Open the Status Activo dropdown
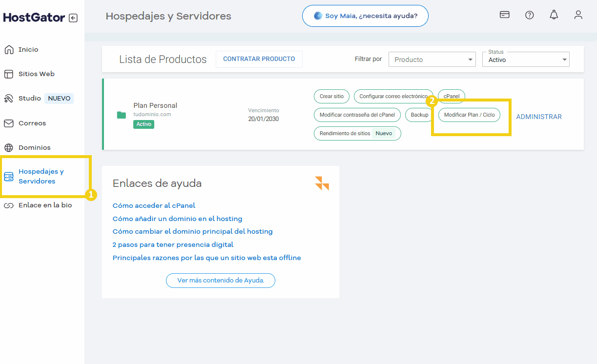597x364 pixels. [x=526, y=60]
